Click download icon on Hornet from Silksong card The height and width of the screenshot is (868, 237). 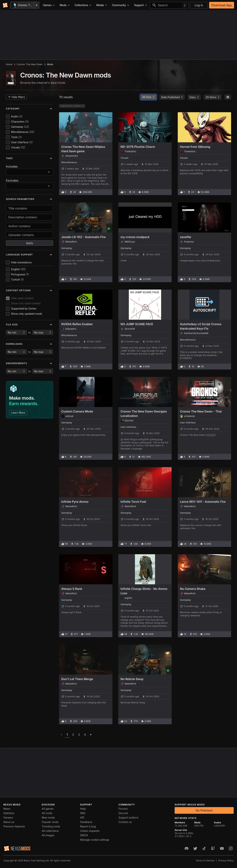[x=189, y=192]
